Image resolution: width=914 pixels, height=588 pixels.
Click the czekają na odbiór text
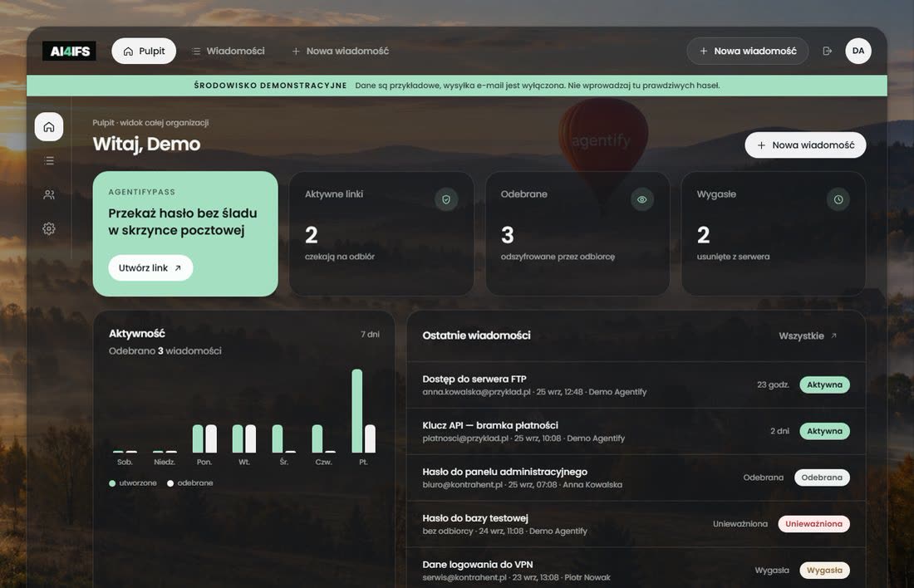click(340, 257)
